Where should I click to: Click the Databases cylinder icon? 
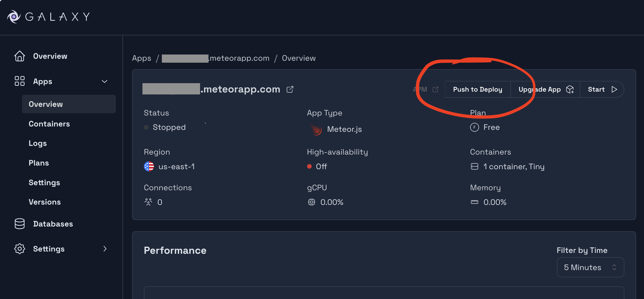(20, 224)
